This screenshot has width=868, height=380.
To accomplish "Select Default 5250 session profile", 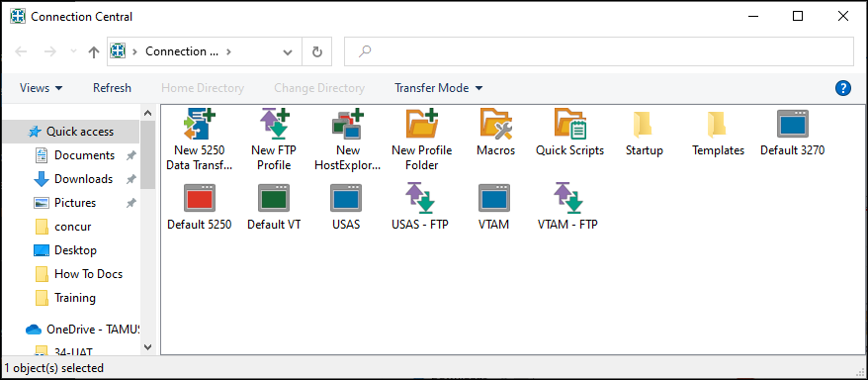I will (x=200, y=198).
